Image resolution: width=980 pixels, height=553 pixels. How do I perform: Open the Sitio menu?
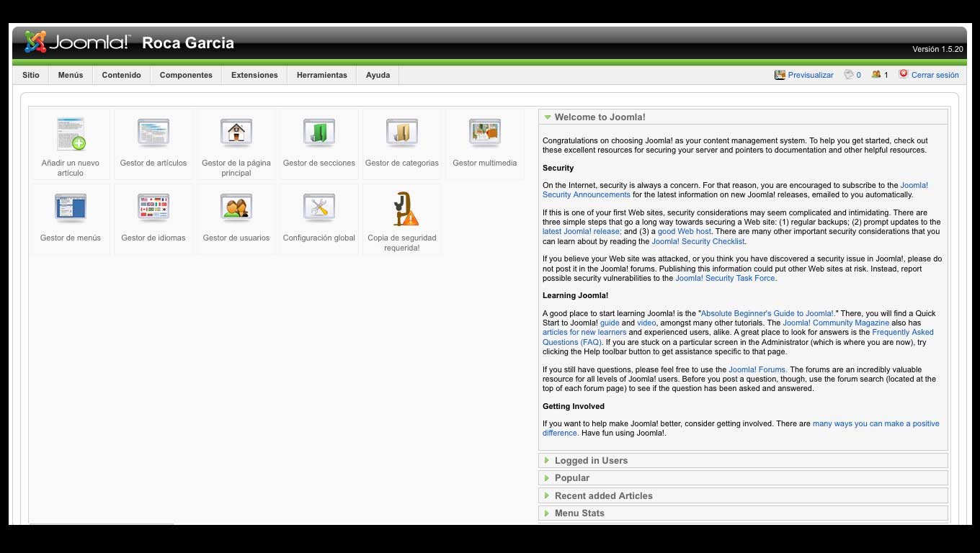[x=31, y=75]
